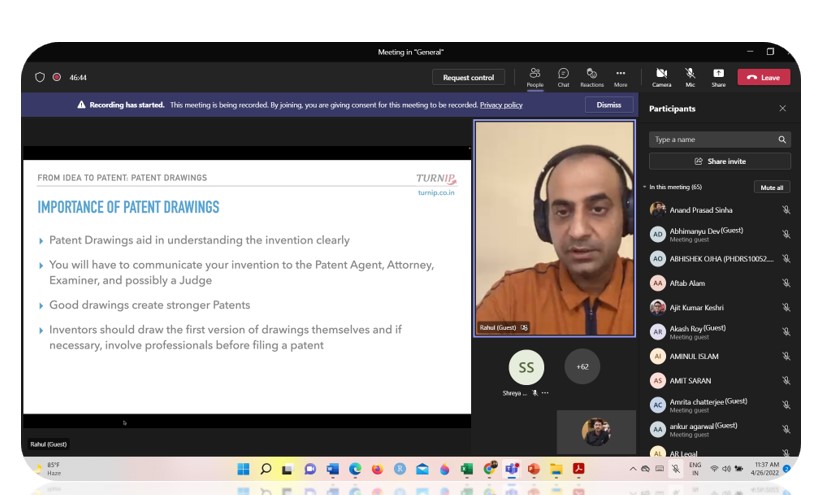Click the Type a name search field
This screenshot has height=495, width=827.
click(712, 140)
